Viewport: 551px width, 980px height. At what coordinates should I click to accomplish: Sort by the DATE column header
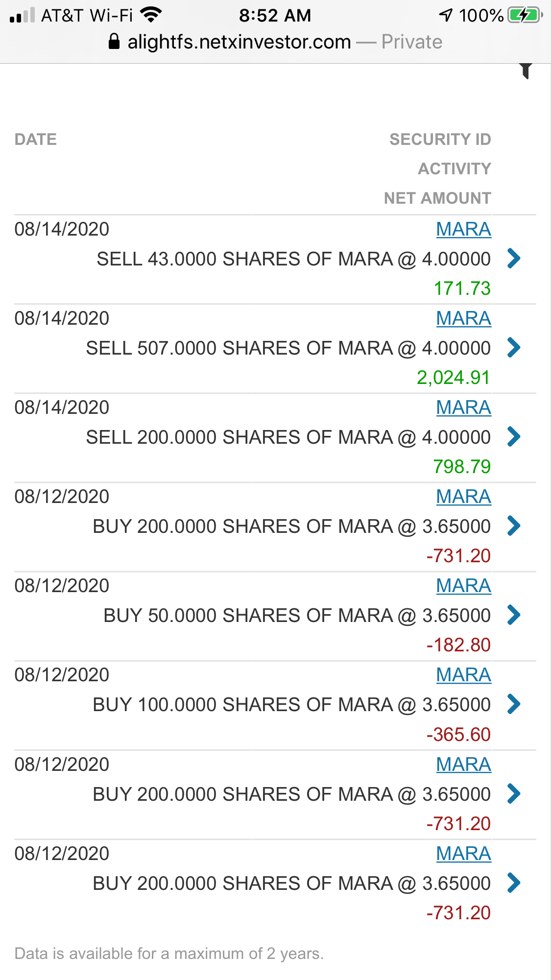pyautogui.click(x=36, y=140)
